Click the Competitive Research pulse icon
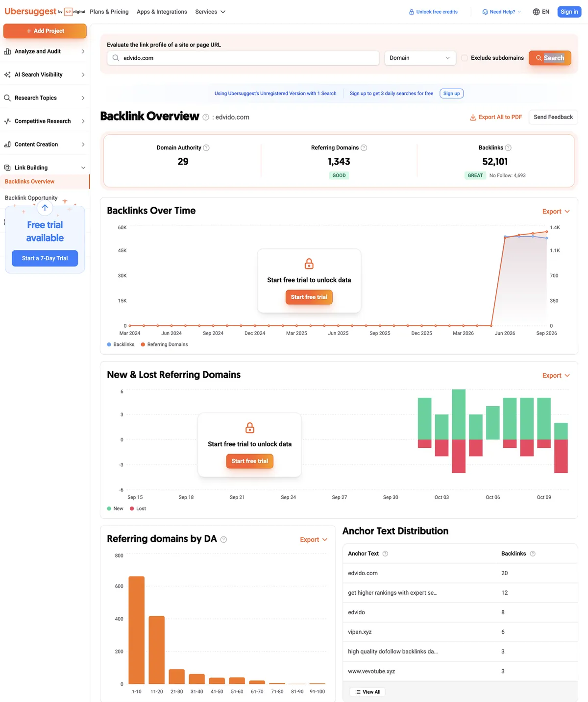The width and height of the screenshot is (588, 702). click(7, 121)
